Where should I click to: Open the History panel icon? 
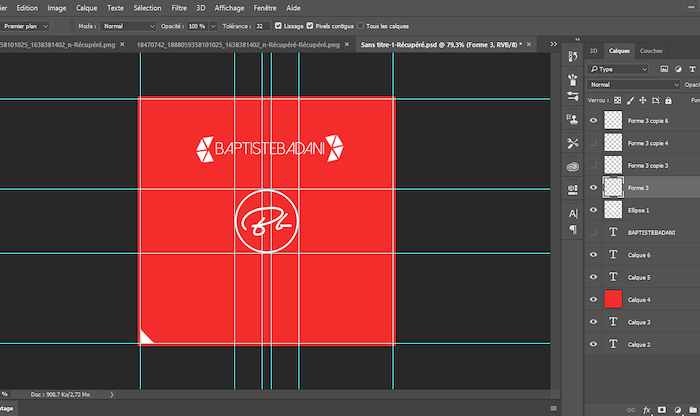[573, 56]
